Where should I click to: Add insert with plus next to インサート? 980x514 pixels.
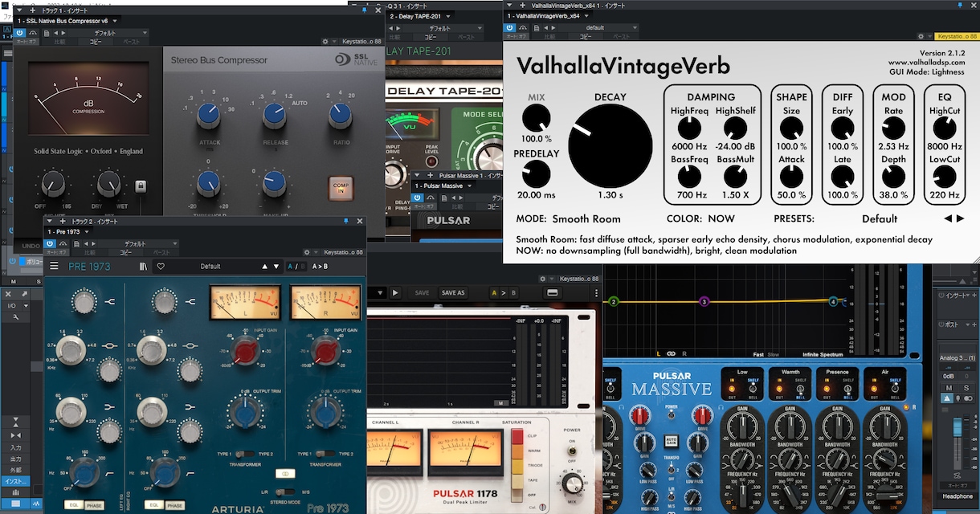point(974,295)
